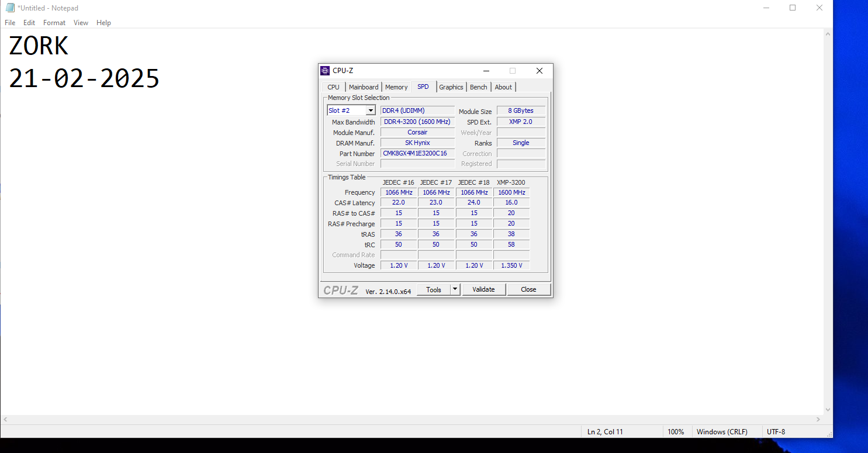This screenshot has width=868, height=453.
Task: Click the XMP-3200 column header
Action: click(511, 182)
